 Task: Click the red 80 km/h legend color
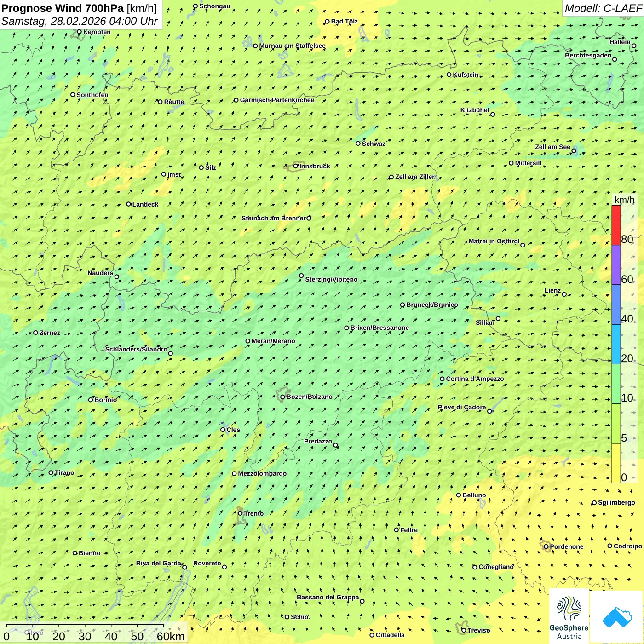click(x=616, y=225)
